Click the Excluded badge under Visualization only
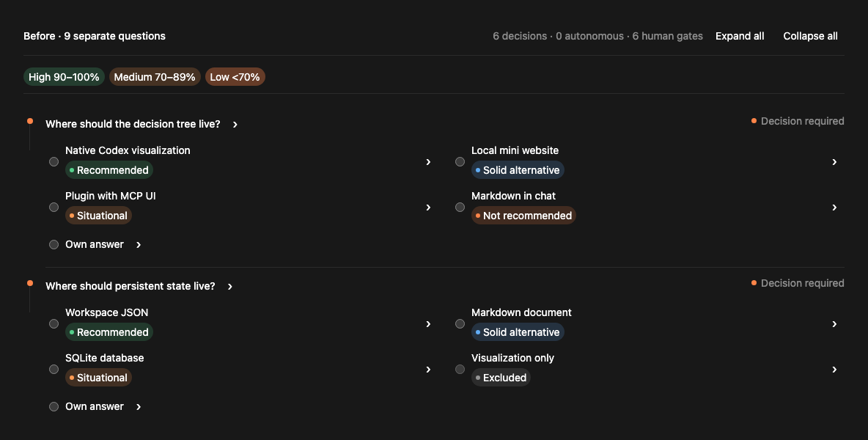This screenshot has height=440, width=868. (x=501, y=378)
